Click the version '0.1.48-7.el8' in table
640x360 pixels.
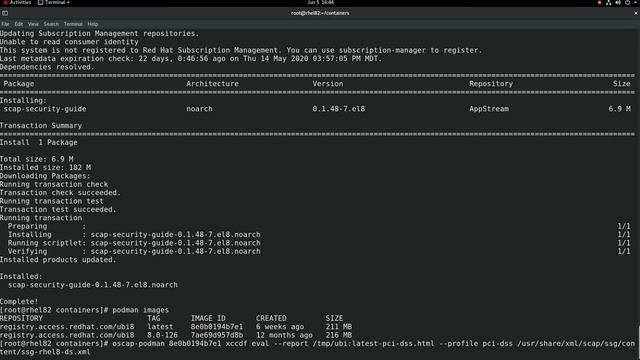[x=339, y=109]
